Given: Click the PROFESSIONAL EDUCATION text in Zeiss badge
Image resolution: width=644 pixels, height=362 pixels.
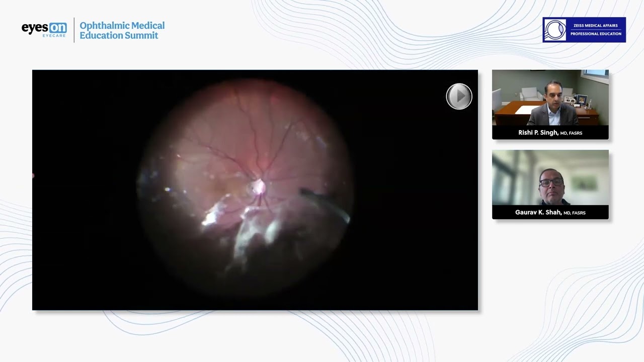Looking at the screenshot, I should pos(596,34).
